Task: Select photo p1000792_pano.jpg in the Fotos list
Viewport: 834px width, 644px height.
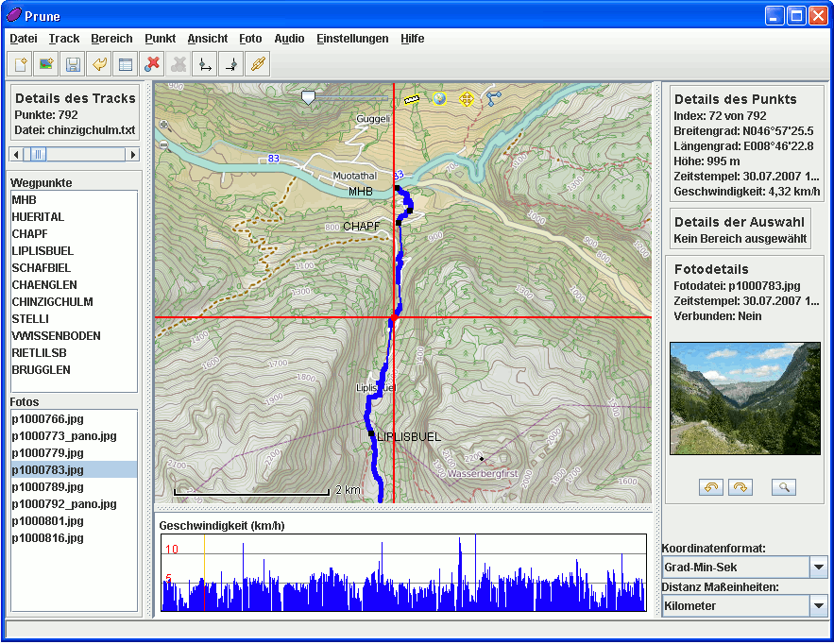Action: 64,504
